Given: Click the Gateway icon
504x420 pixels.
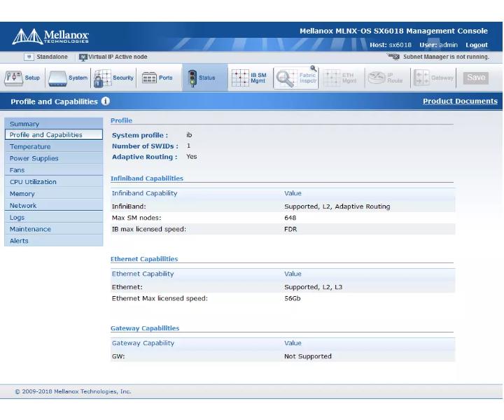Looking at the screenshot, I should click(421, 78).
